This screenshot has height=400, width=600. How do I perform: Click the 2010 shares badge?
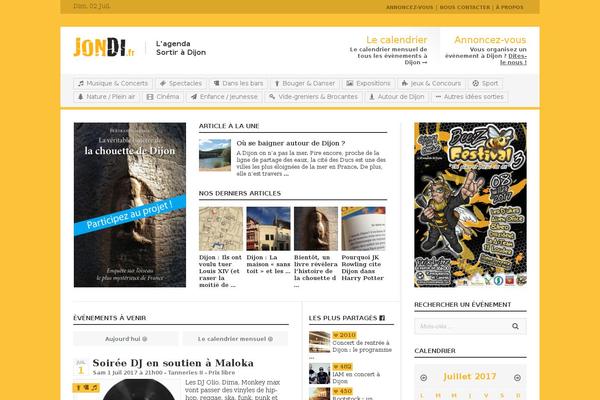(344, 335)
